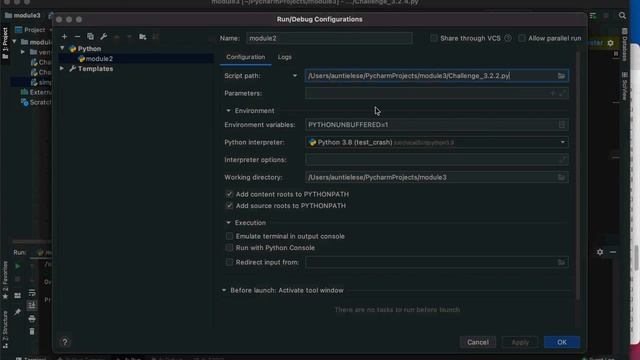Viewport: 640px width, 360px height.
Task: Collapse Environment section
Action: click(x=228, y=111)
